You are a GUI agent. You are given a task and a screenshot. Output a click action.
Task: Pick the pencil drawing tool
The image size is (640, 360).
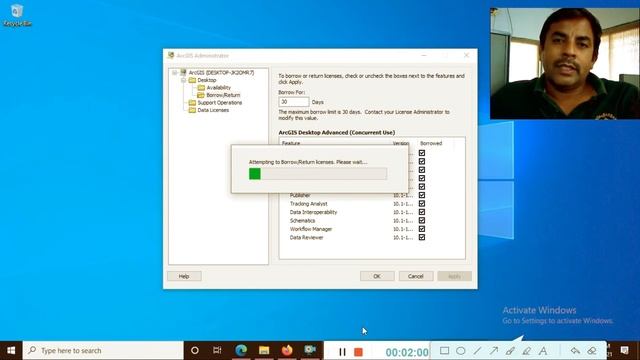(510, 351)
